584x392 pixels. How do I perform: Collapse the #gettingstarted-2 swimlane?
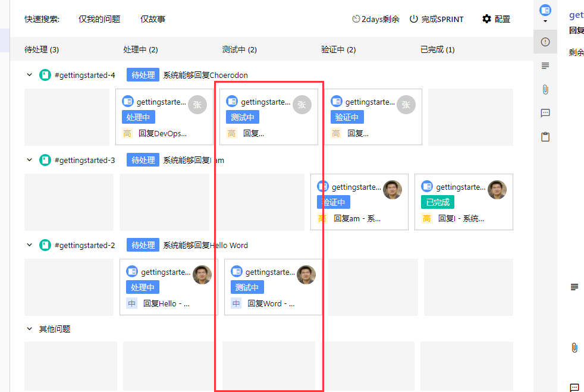[29, 245]
